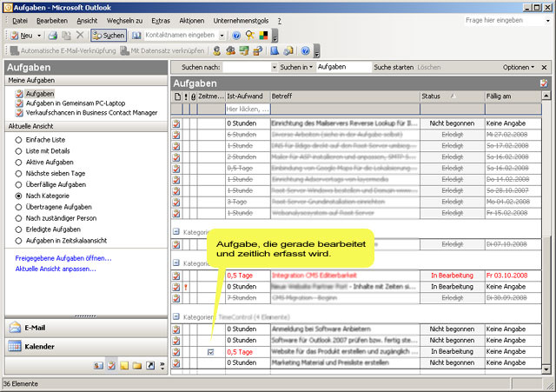Open help via the blue question mark icon

(x=235, y=36)
